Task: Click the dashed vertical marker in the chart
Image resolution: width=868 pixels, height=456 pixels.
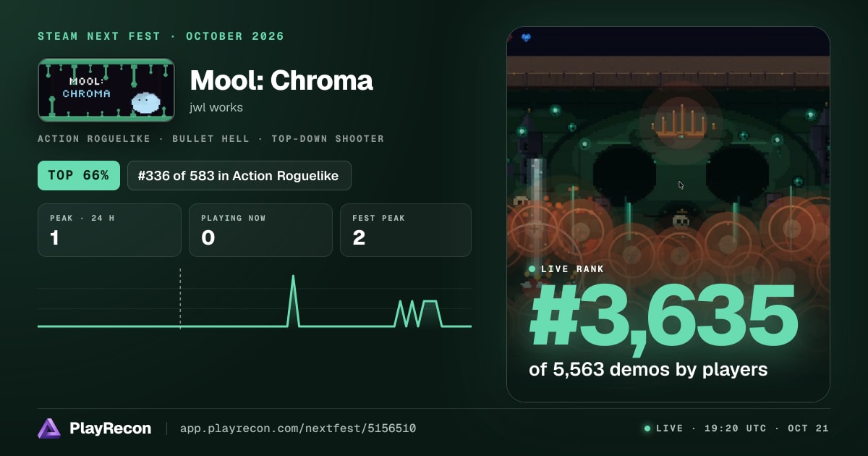Action: coord(180,298)
